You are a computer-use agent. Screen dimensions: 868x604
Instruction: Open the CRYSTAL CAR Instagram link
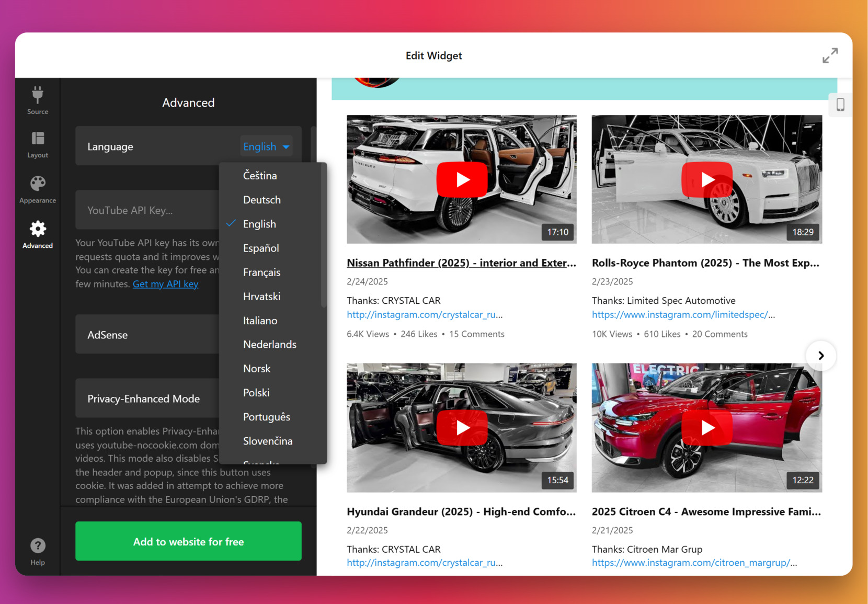[x=425, y=314]
